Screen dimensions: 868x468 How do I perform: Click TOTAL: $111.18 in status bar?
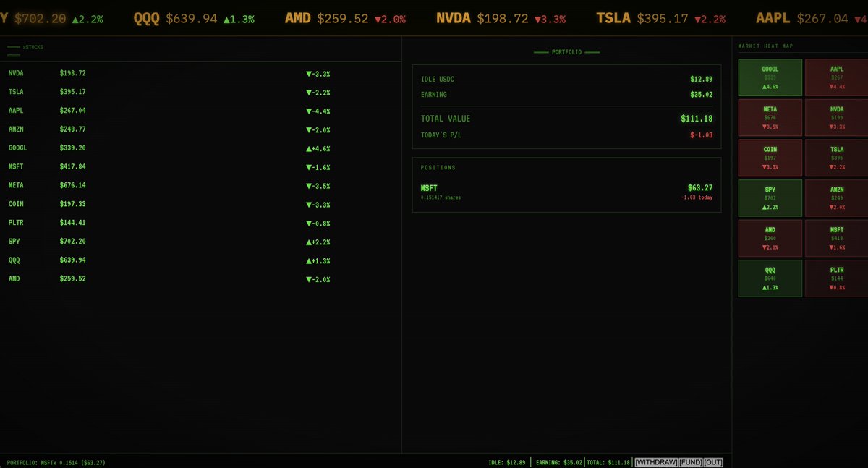(x=608, y=462)
